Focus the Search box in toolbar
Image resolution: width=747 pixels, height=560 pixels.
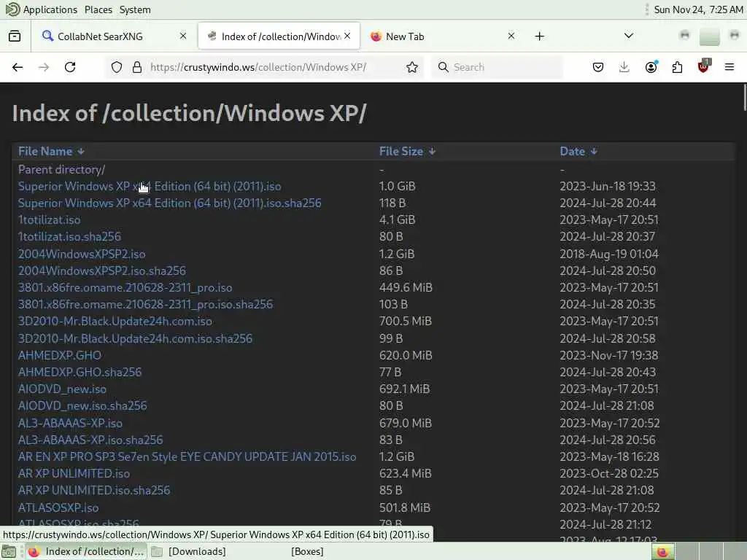(x=497, y=67)
